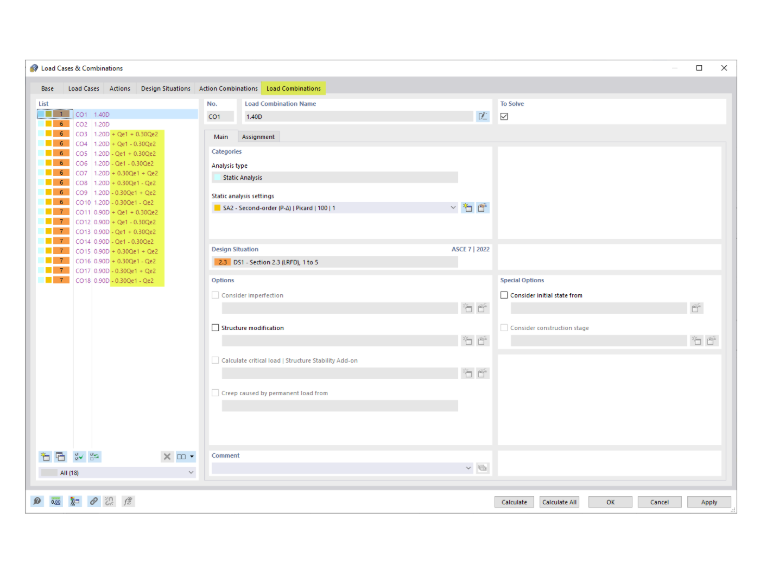Click the function script icon at bottom
Screen dimensions: 760x570
[x=128, y=501]
